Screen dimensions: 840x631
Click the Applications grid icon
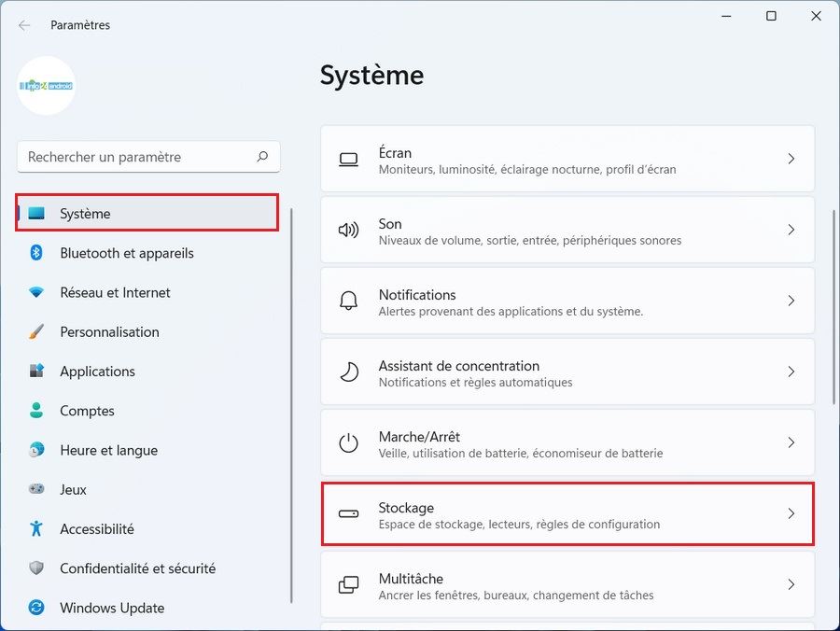[36, 372]
